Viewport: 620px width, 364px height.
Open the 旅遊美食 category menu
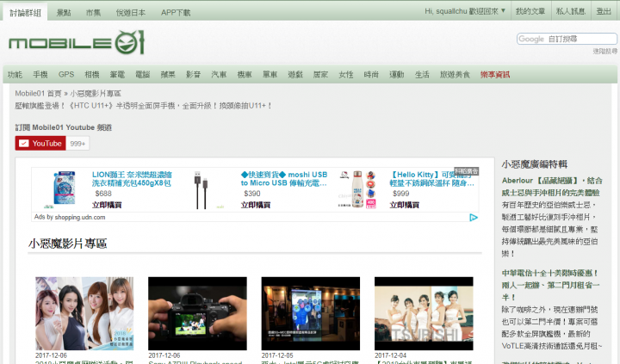pyautogui.click(x=455, y=74)
